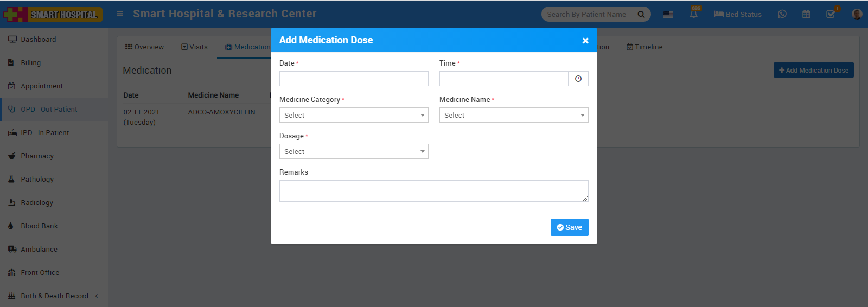Open IPD - In Patient menu item
Screen dimensions: 868x307
[54, 133]
